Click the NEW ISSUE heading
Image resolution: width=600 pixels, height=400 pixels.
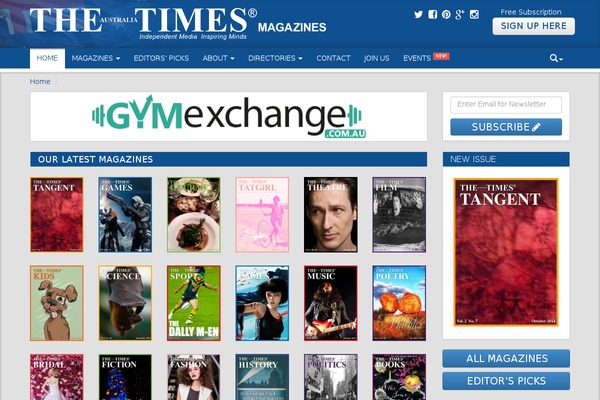coord(473,159)
